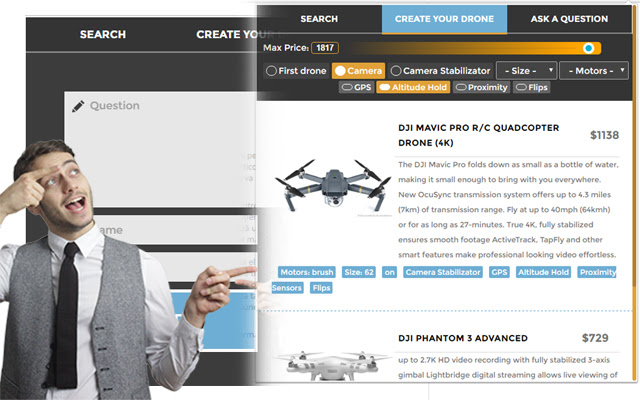Select the Camera Stabilizator radio option

pyautogui.click(x=440, y=71)
